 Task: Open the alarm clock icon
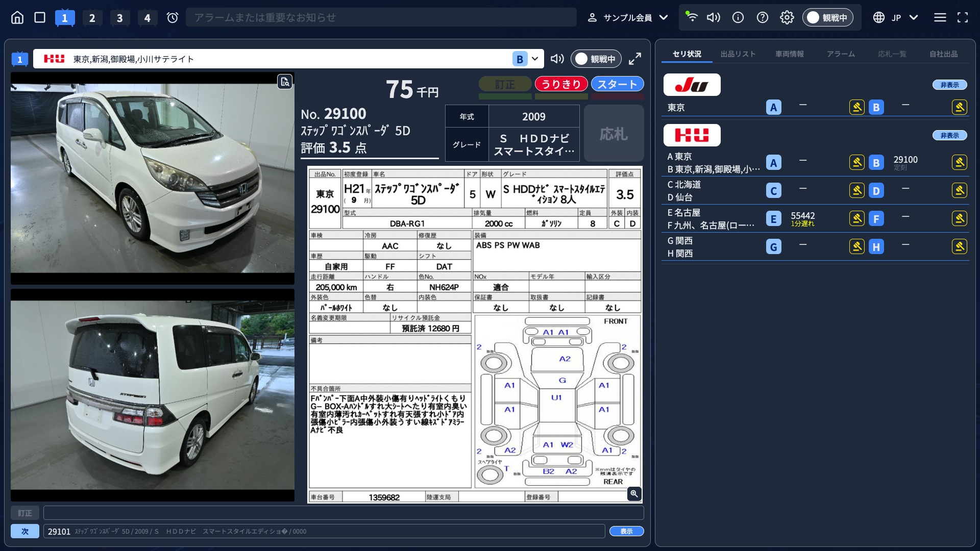[x=173, y=18]
